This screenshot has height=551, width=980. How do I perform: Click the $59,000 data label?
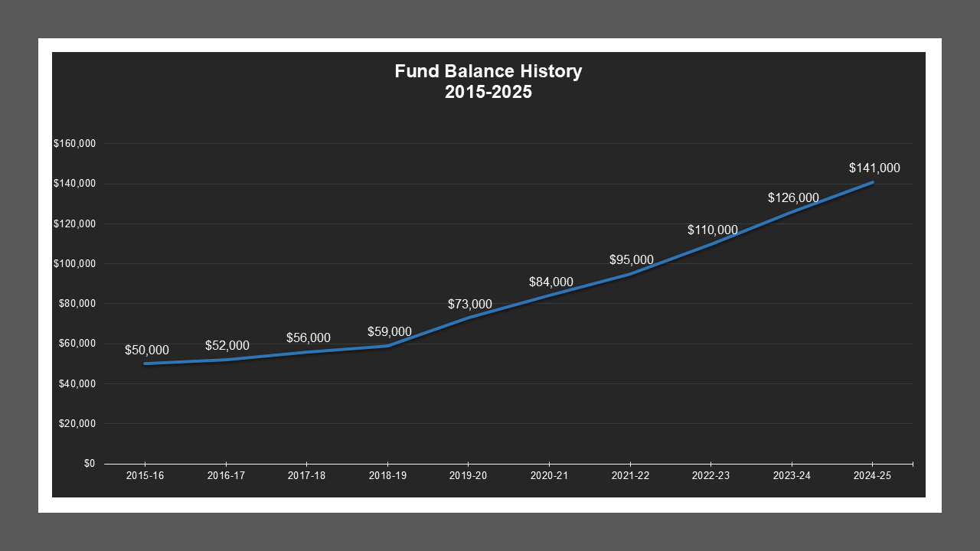[390, 332]
